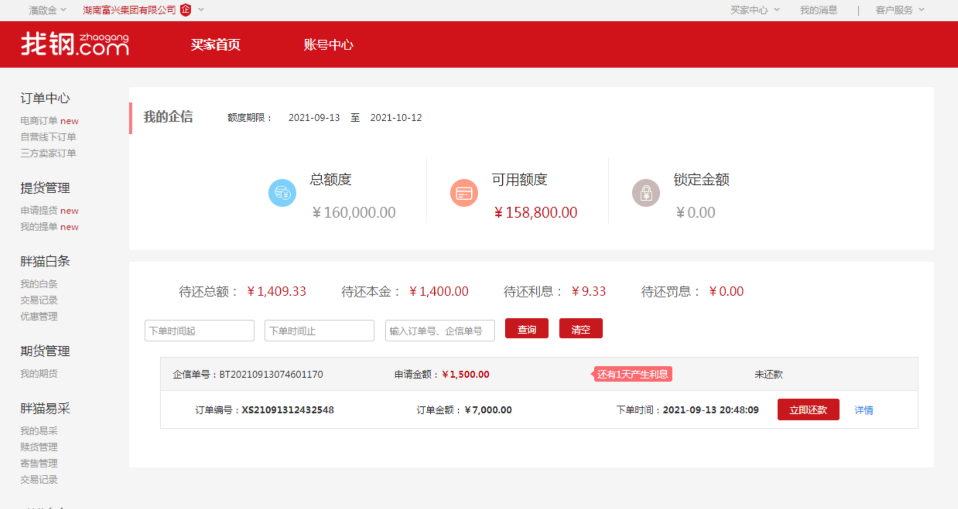Image resolution: width=958 pixels, height=509 pixels.
Task: Open the 买家中心 dropdown
Action: (x=755, y=10)
